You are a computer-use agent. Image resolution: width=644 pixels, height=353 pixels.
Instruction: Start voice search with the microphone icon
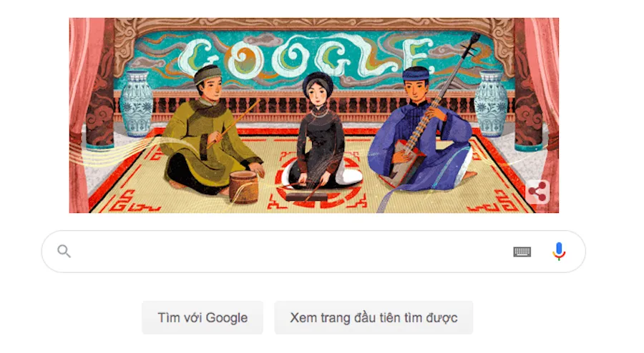coord(559,252)
